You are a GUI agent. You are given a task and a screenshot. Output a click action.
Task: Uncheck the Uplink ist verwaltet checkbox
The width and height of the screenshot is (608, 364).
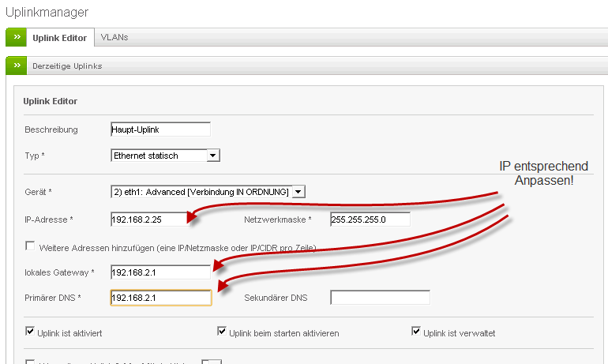(416, 332)
